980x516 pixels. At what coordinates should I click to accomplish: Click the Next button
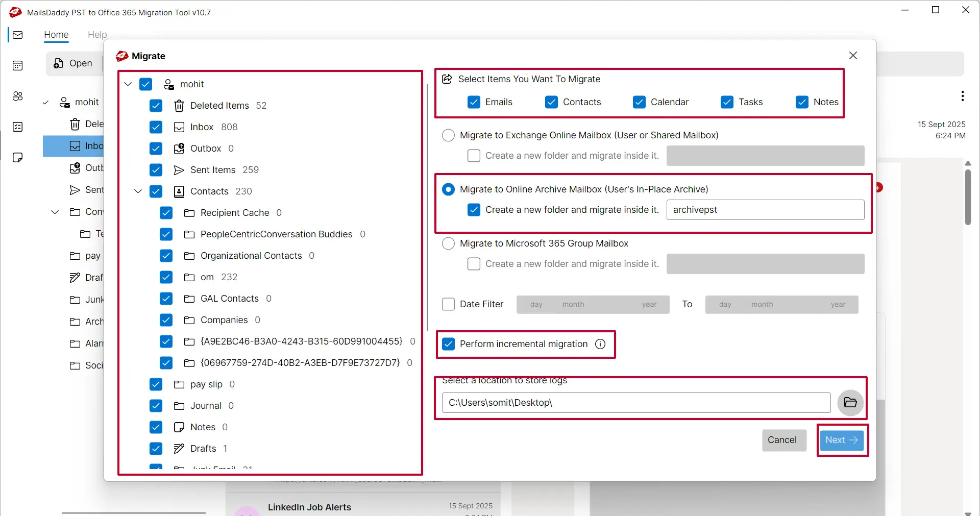click(842, 440)
